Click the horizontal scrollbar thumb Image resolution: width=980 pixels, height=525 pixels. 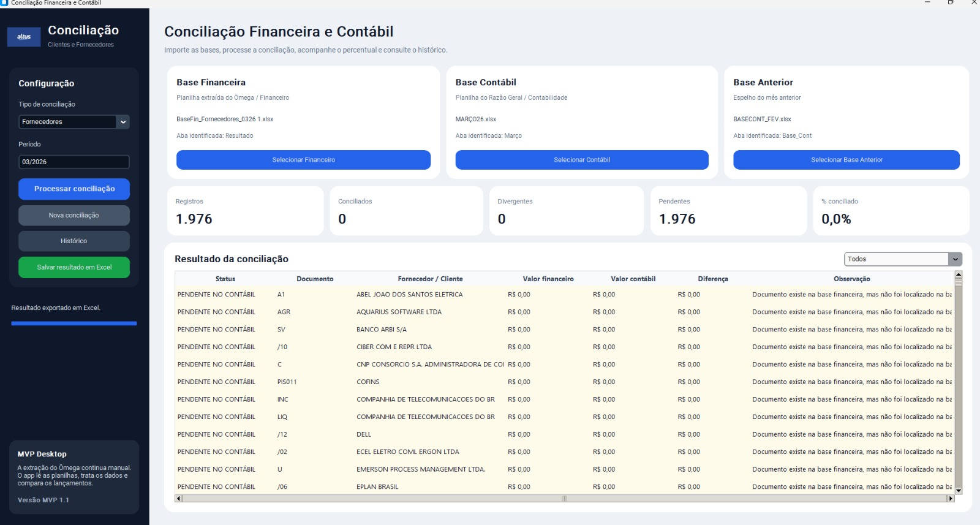point(564,499)
